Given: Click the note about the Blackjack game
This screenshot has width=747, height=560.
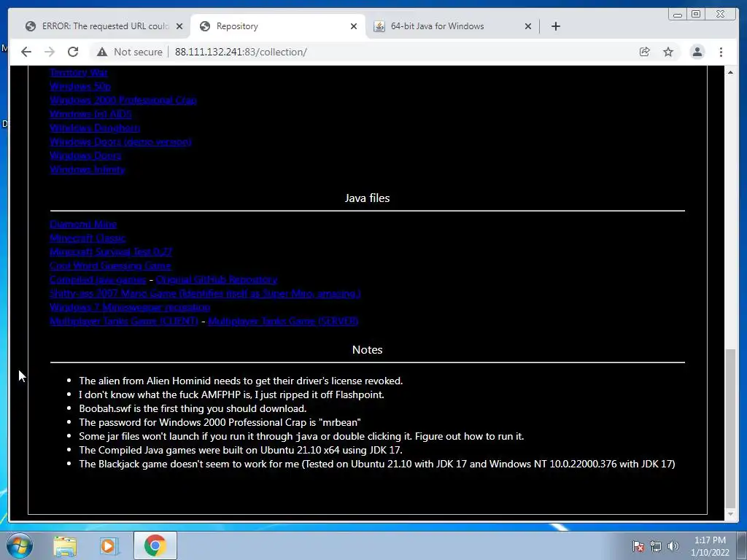Looking at the screenshot, I should click(377, 464).
